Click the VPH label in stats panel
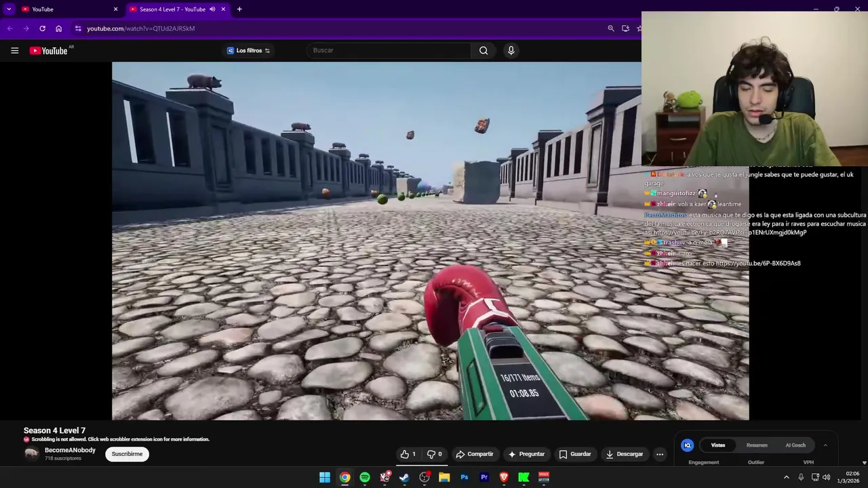 [x=808, y=462]
